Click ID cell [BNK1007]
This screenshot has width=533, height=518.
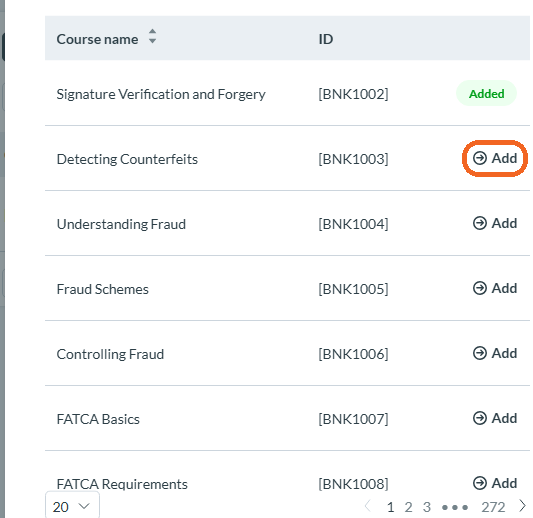(353, 419)
